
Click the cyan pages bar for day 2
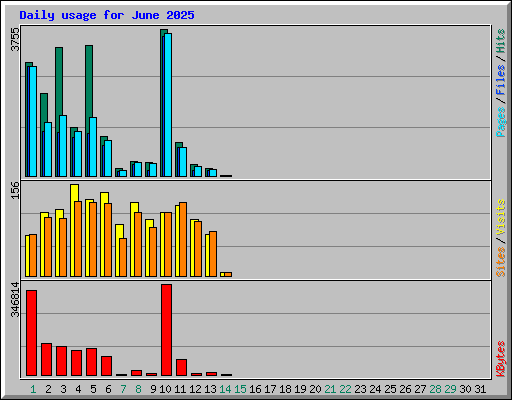pyautogui.click(x=48, y=149)
